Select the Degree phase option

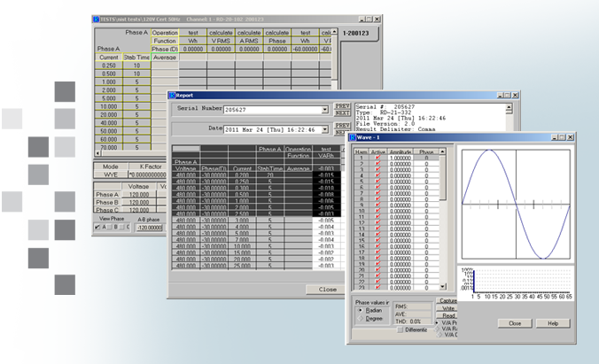tap(361, 319)
